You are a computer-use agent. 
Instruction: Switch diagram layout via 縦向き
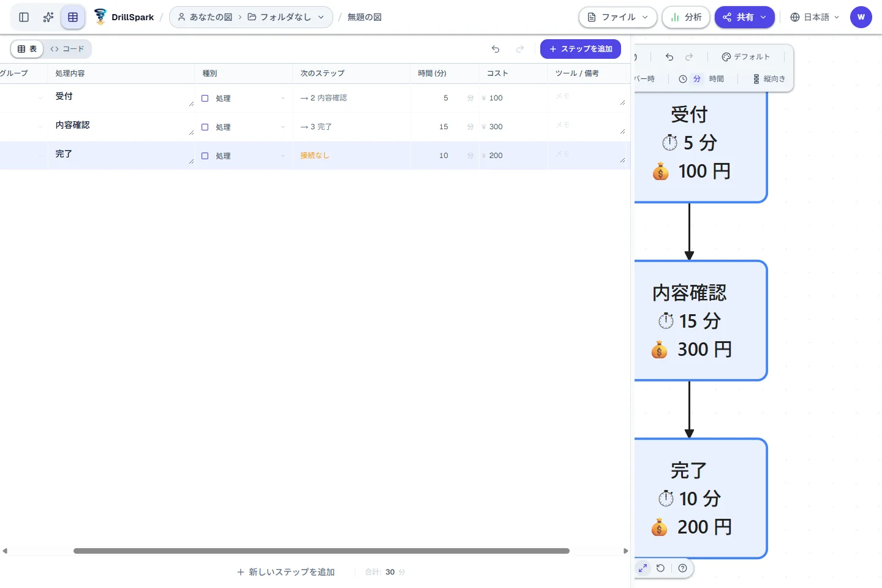pyautogui.click(x=769, y=79)
